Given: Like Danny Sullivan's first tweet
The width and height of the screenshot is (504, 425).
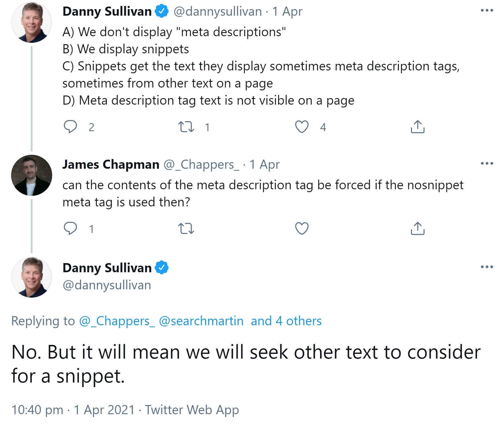Looking at the screenshot, I should point(302,127).
